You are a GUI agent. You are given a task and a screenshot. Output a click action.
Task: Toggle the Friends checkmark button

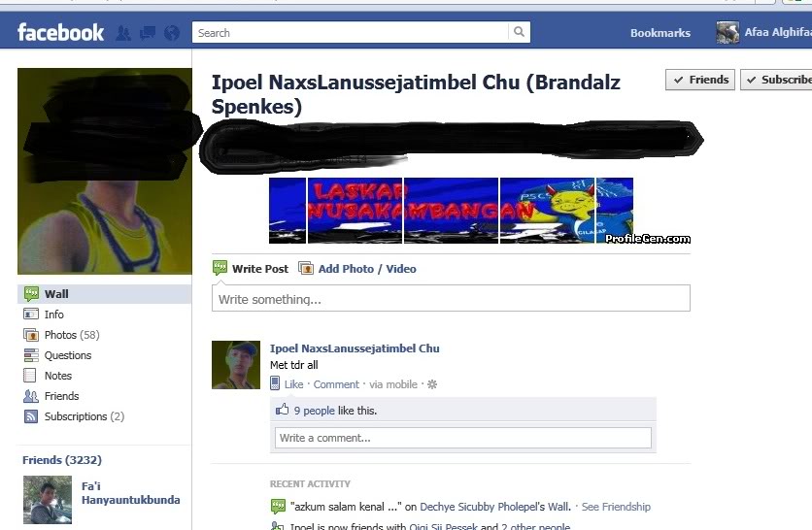point(700,80)
